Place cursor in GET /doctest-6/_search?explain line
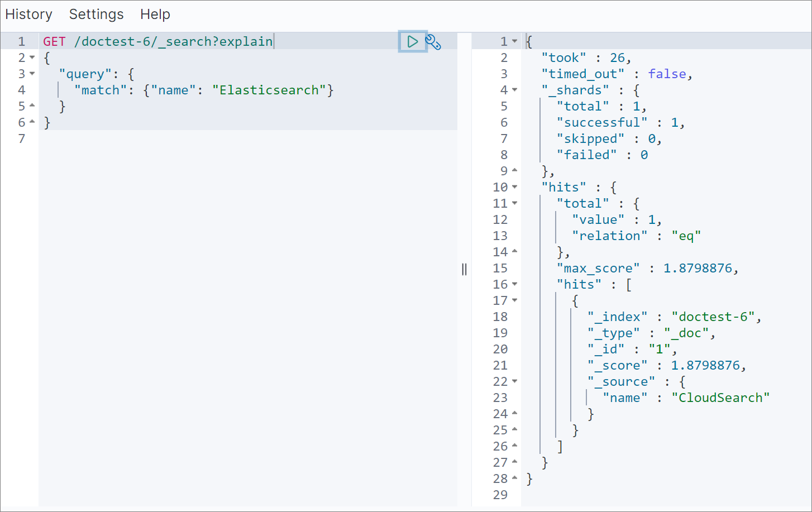The image size is (812, 512). click(x=158, y=41)
